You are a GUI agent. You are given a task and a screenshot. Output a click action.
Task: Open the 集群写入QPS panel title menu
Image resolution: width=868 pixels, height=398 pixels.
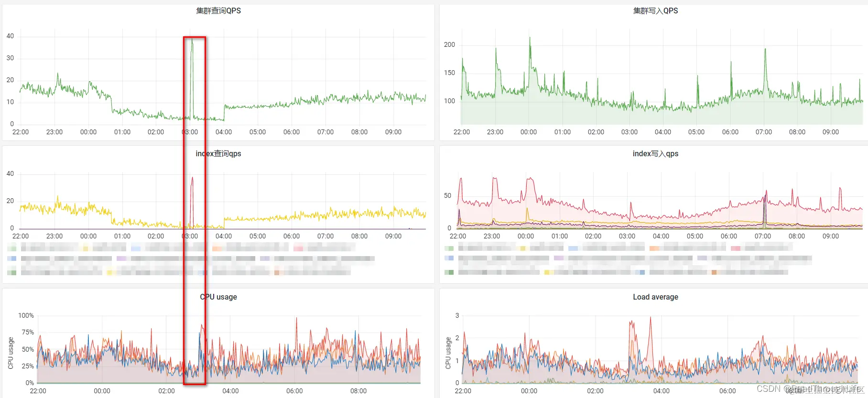pyautogui.click(x=655, y=11)
